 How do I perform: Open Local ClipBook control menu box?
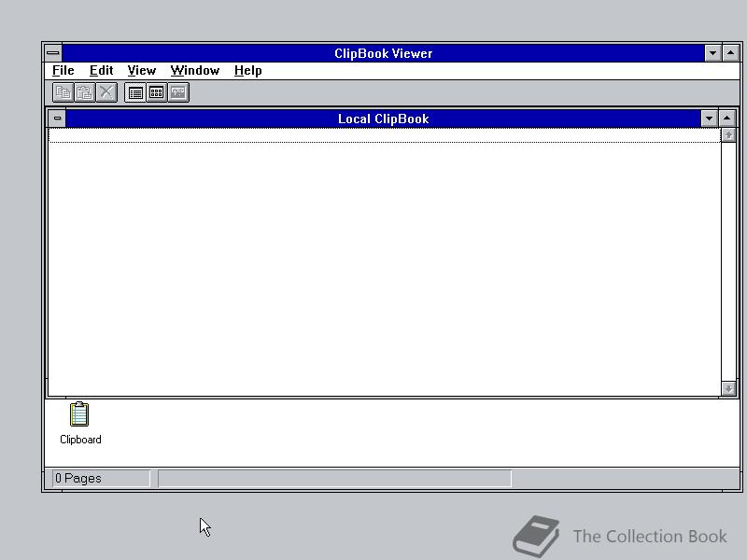click(x=57, y=119)
